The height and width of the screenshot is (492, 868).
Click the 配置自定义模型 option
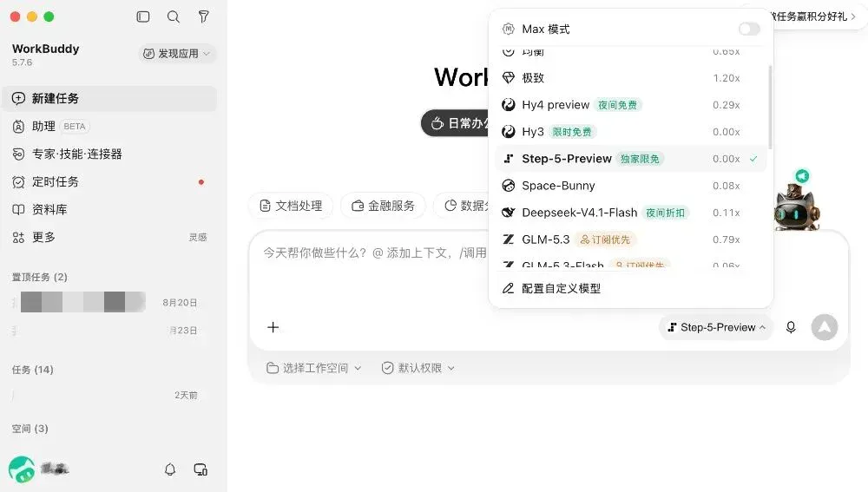coord(630,288)
